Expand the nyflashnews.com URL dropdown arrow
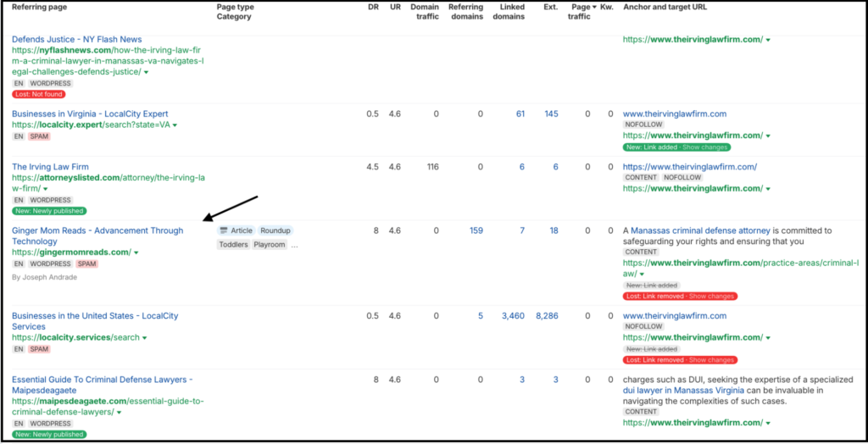The height and width of the screenshot is (444, 868). 146,73
